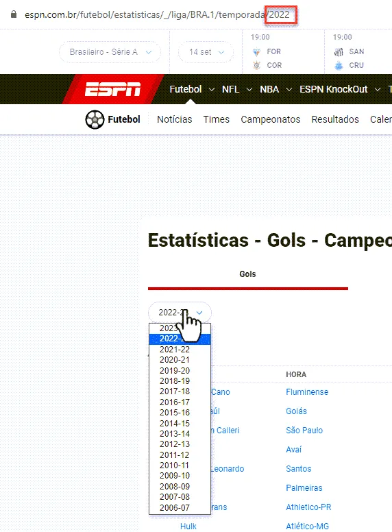This screenshot has height=532, width=392.
Task: Expand the season selector showing 2022
Action: [180, 312]
